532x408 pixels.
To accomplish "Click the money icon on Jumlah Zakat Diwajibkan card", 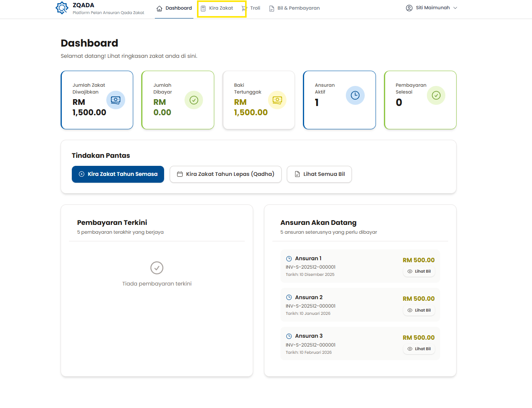I will coord(116,100).
